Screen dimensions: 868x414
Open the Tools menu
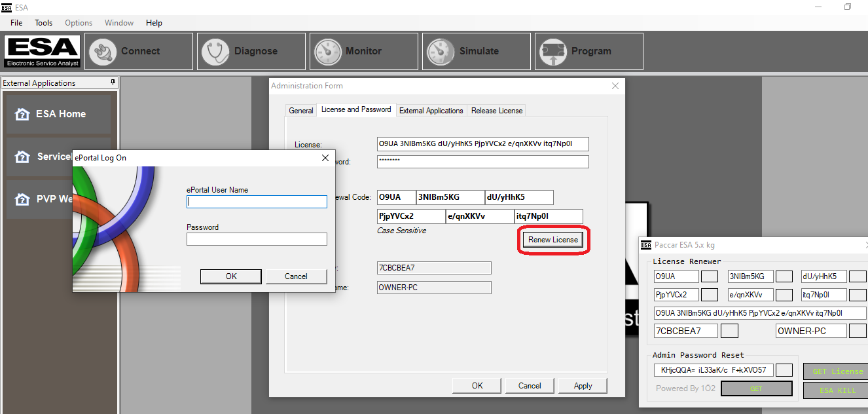(44, 23)
